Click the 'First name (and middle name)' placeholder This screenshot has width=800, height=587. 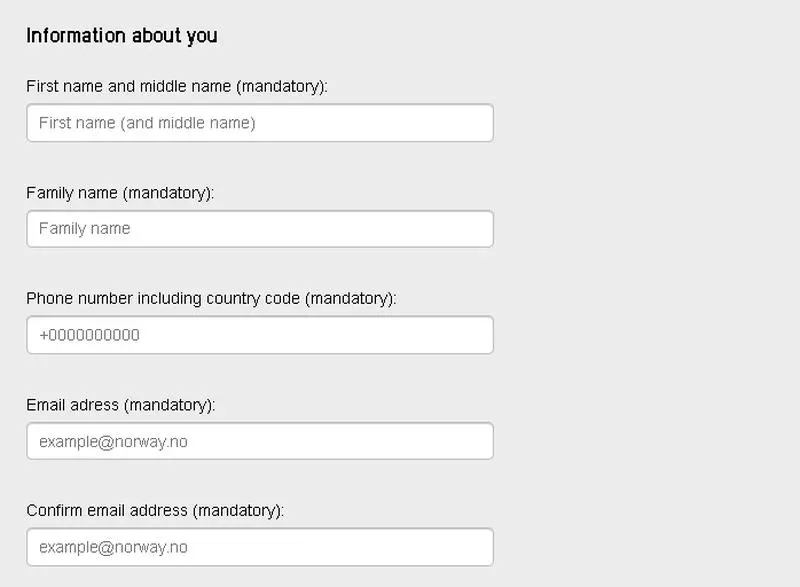tap(147, 123)
